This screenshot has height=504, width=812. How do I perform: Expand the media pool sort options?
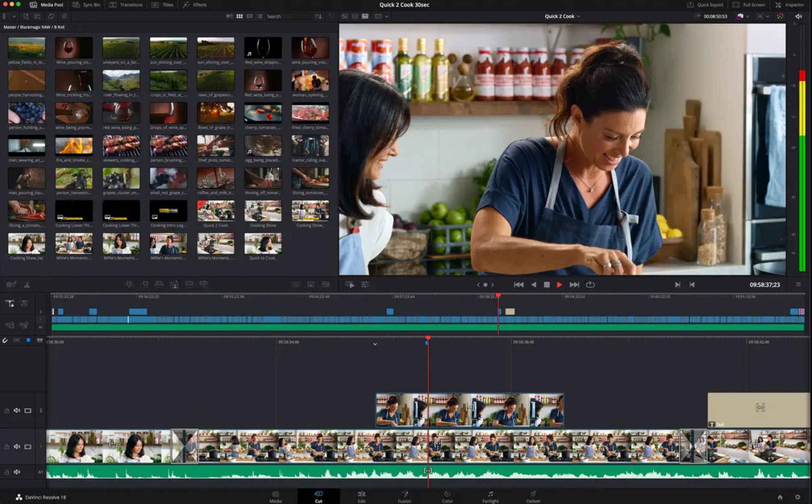pyautogui.click(x=317, y=16)
